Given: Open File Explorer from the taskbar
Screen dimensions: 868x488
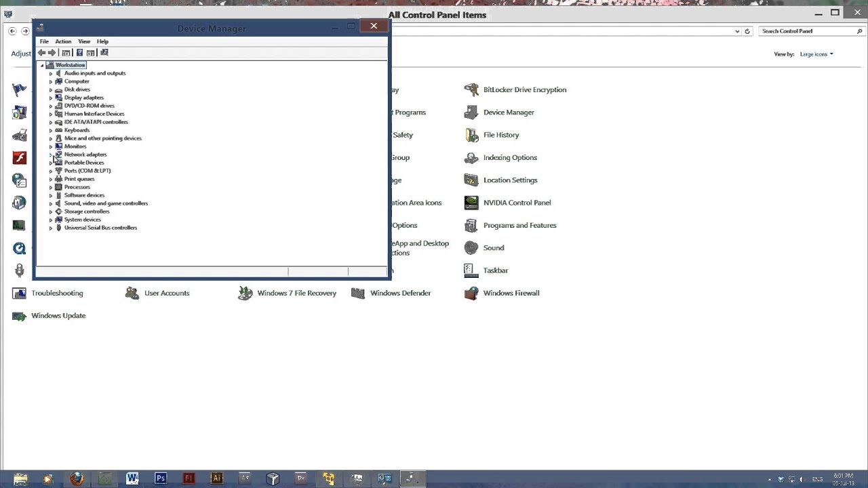Looking at the screenshot, I should coord(20,479).
